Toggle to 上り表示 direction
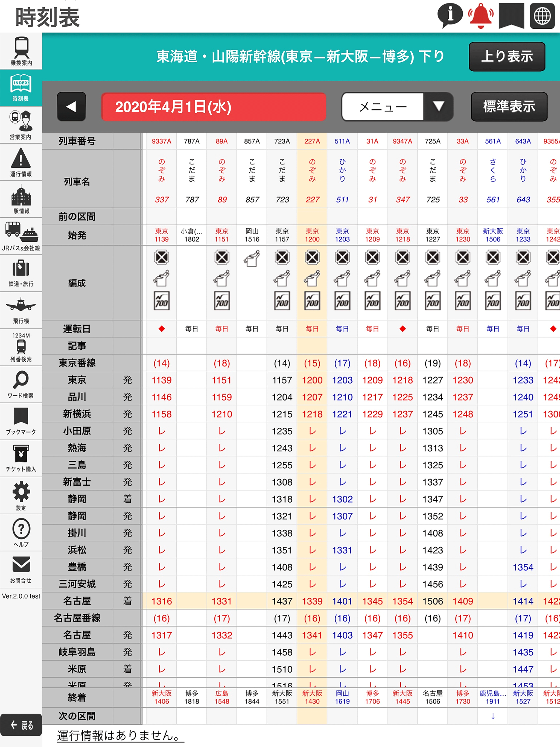Image resolution: width=560 pixels, height=747 pixels. pos(507,56)
